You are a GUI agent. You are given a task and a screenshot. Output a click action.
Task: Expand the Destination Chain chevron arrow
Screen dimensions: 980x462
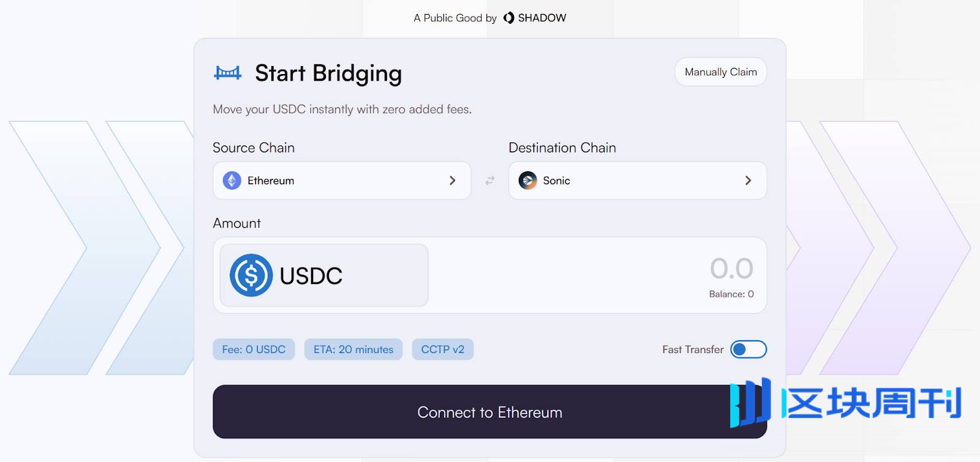click(x=748, y=181)
